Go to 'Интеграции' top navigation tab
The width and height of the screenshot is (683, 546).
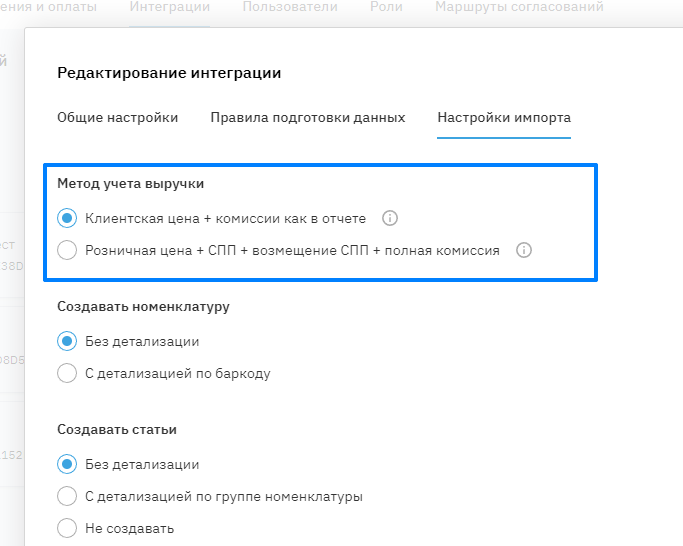pos(170,8)
